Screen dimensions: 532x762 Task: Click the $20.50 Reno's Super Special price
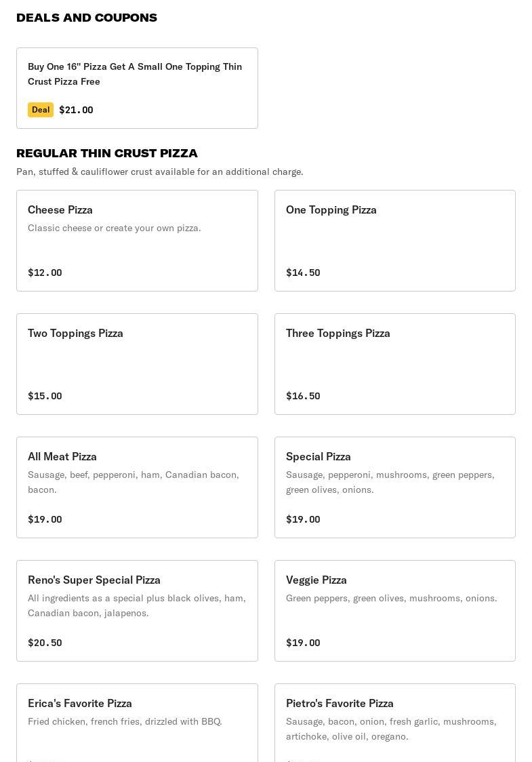(x=45, y=643)
